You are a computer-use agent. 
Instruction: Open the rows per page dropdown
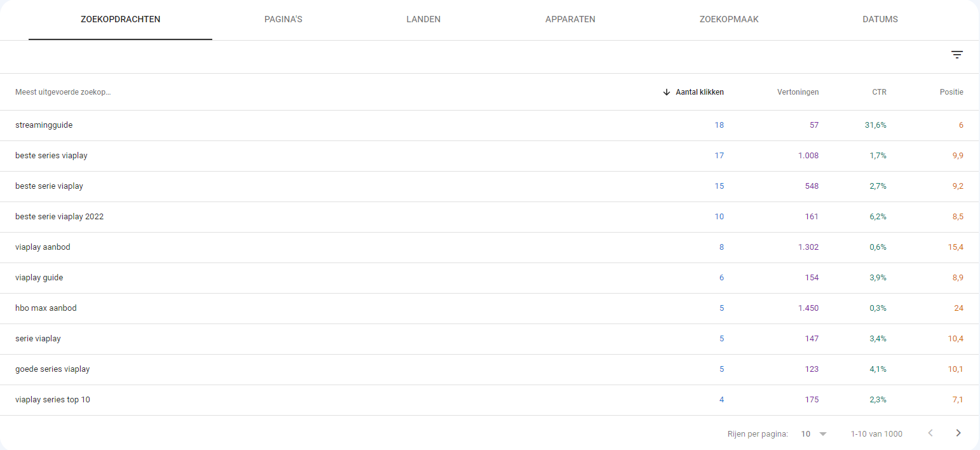point(814,433)
